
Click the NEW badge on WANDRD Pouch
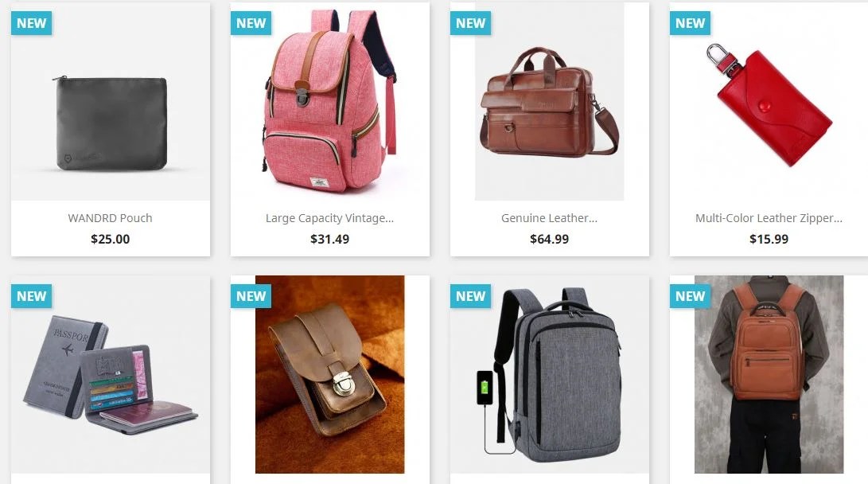click(32, 23)
